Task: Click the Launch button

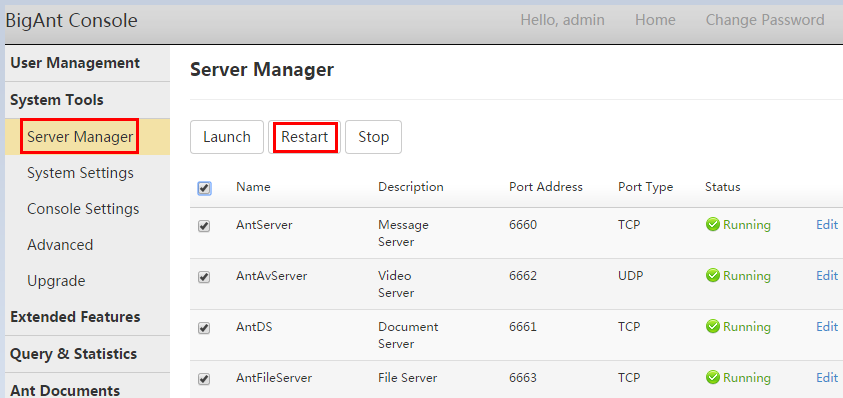Action: [x=227, y=137]
